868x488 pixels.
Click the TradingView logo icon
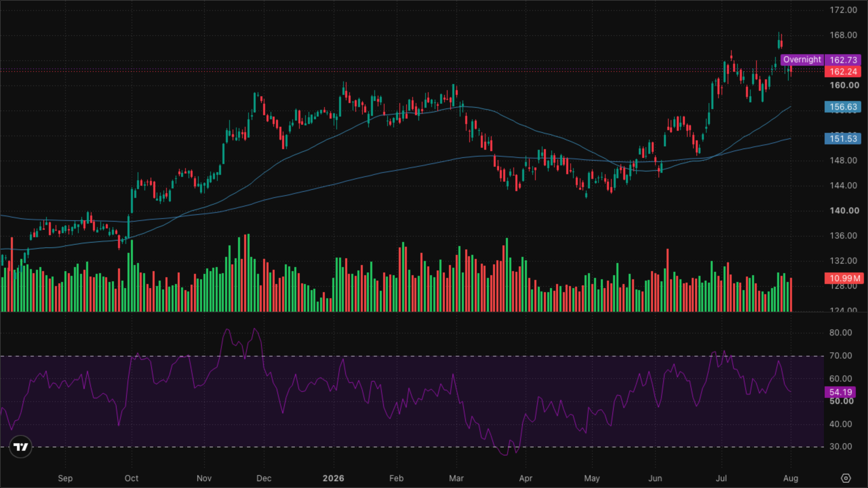tap(21, 447)
